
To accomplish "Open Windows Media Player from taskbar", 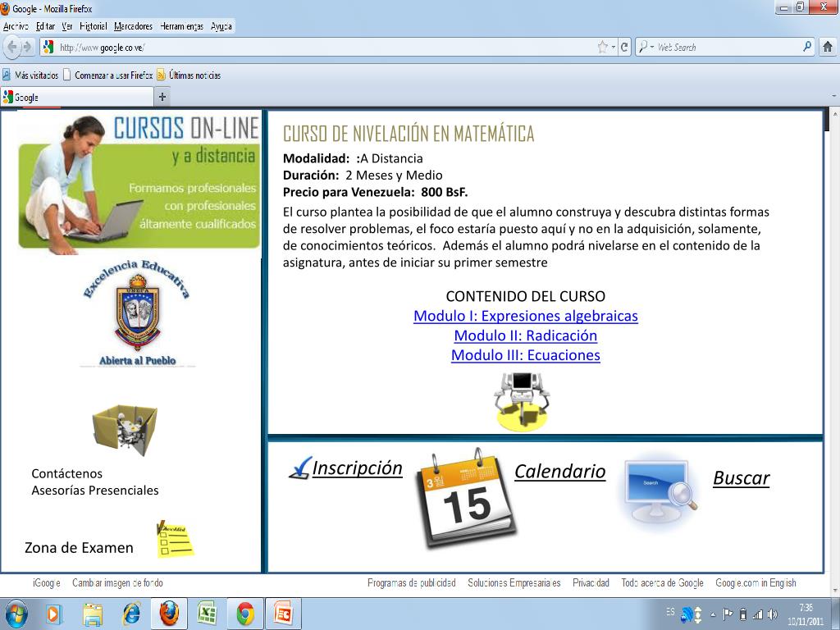I will (x=53, y=614).
